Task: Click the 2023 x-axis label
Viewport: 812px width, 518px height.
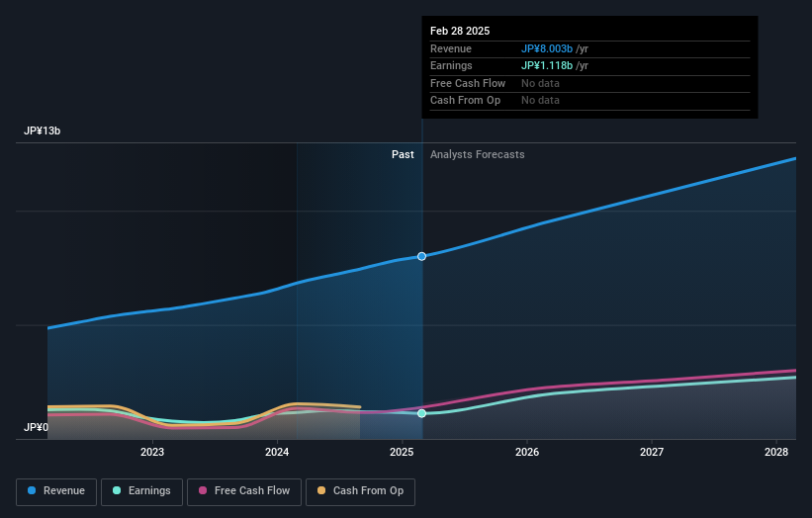Action: tap(152, 452)
